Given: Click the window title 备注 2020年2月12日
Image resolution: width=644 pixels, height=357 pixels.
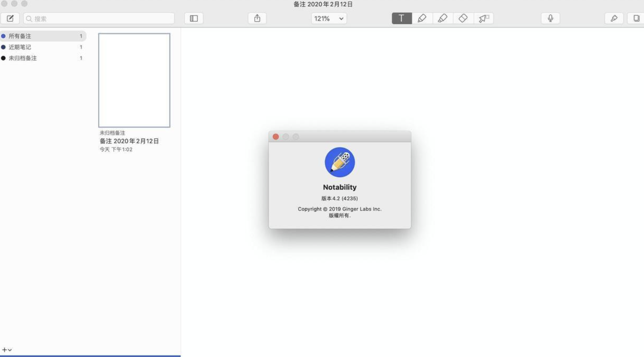Looking at the screenshot, I should 323,4.
